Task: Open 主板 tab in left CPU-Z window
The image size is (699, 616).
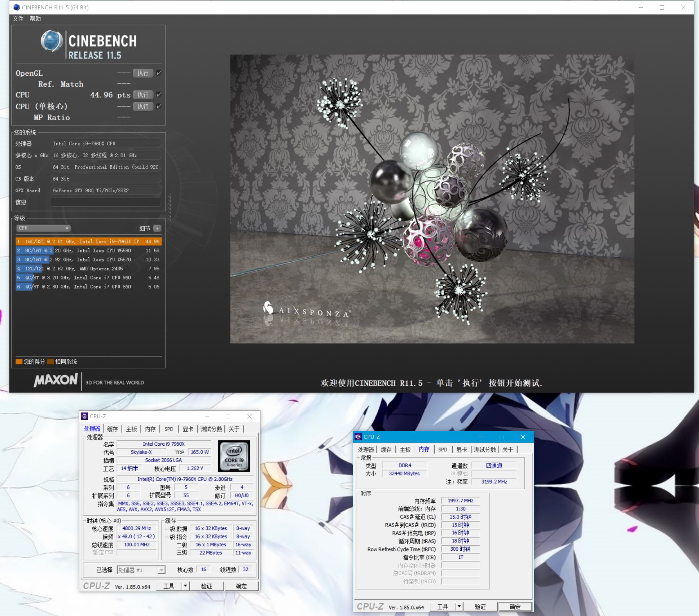Action: [x=131, y=429]
